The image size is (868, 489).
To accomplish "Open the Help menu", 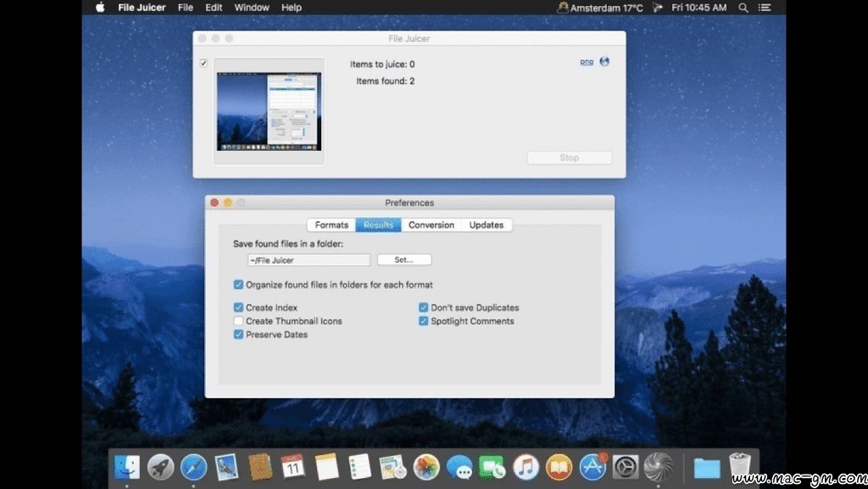I will pyautogui.click(x=292, y=7).
